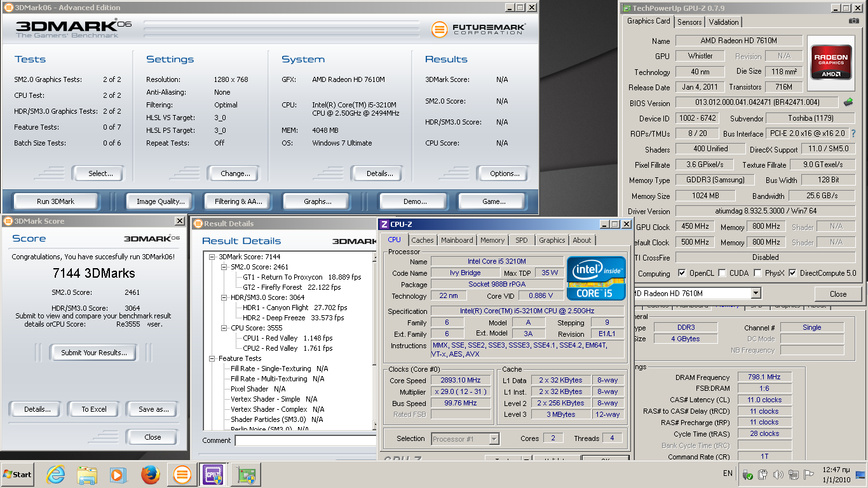Viewport: 868px width, 488px height.
Task: Open Action Center flag tray icon
Action: [x=810, y=475]
